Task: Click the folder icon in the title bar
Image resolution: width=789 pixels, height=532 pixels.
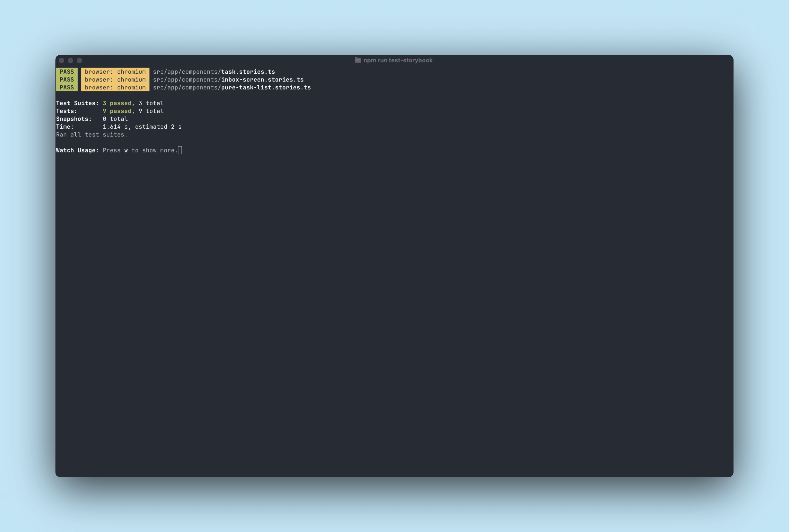Action: pyautogui.click(x=358, y=60)
